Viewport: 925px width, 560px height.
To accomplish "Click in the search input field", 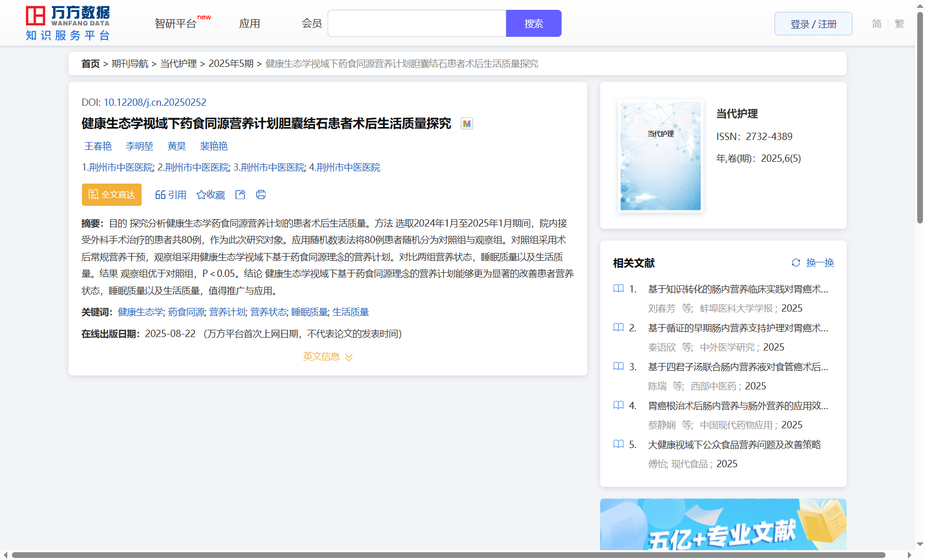I will point(417,24).
